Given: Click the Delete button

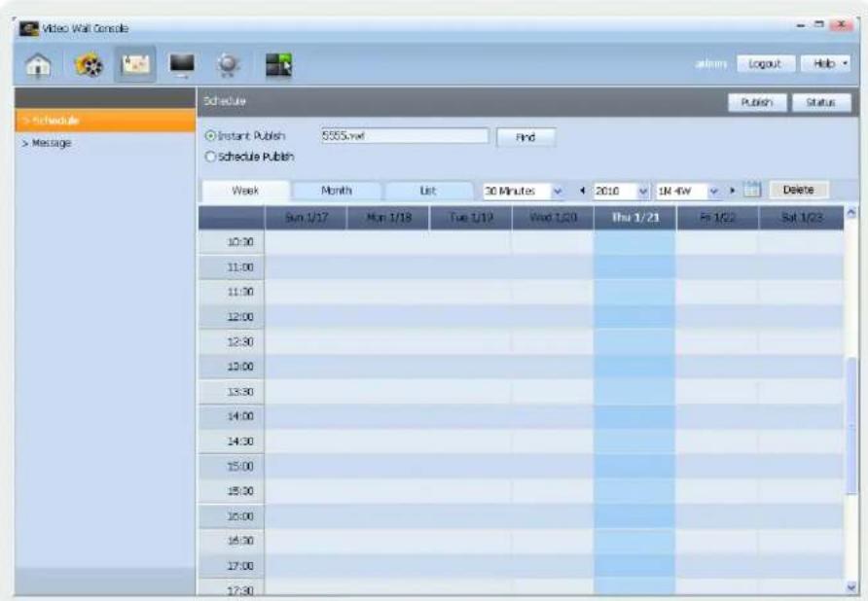Looking at the screenshot, I should (799, 190).
